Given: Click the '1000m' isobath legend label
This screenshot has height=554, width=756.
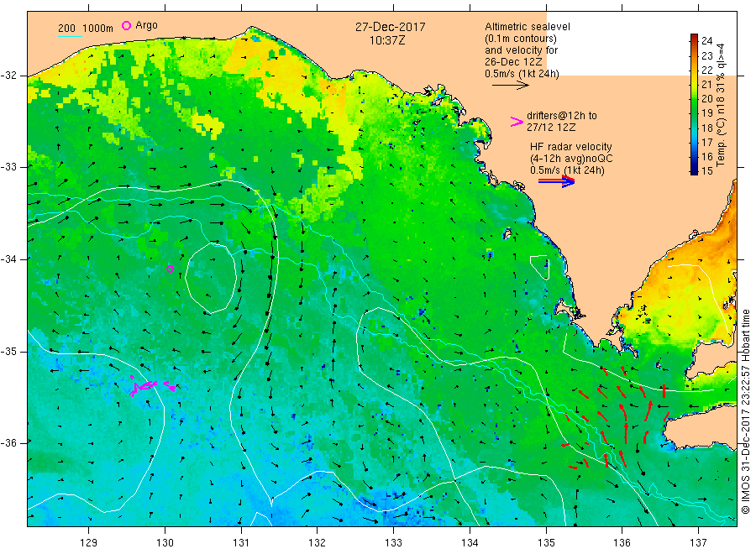Looking at the screenshot, I should tap(98, 29).
